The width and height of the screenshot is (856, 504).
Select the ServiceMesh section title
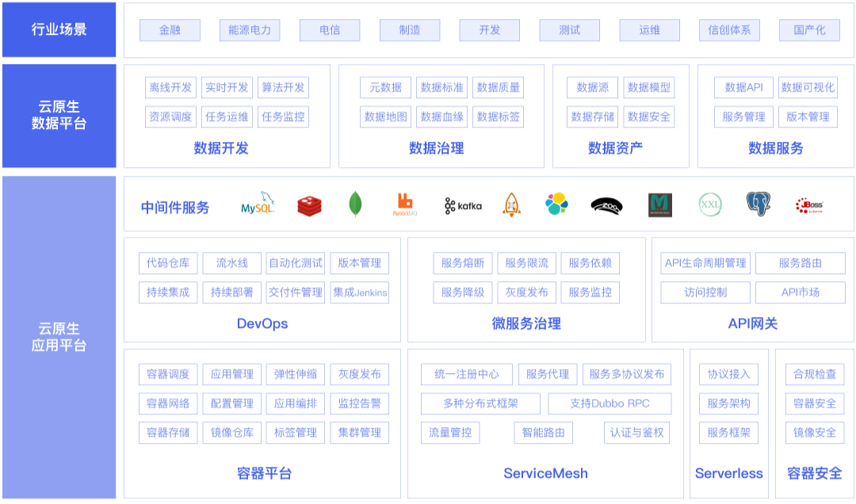545,473
